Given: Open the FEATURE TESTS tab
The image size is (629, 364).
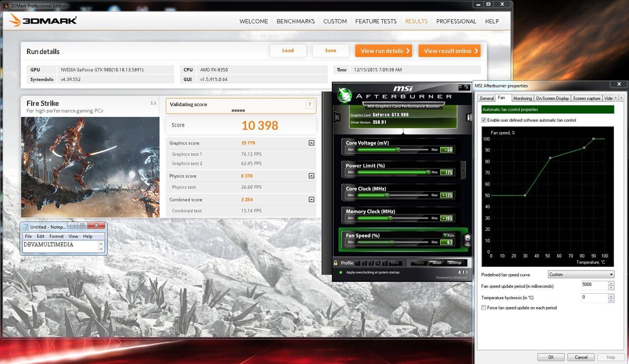Looking at the screenshot, I should [376, 21].
